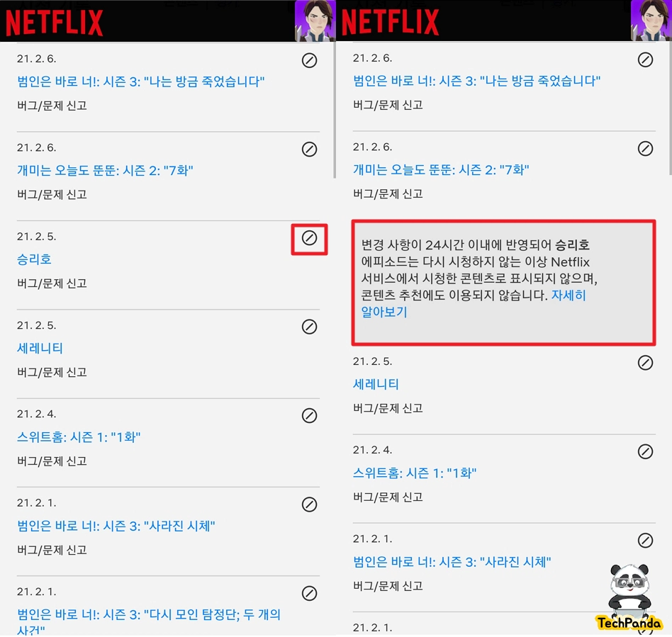Click the right panel vertical scrollbar
Viewport: 672px width, 637px height.
pos(671,108)
